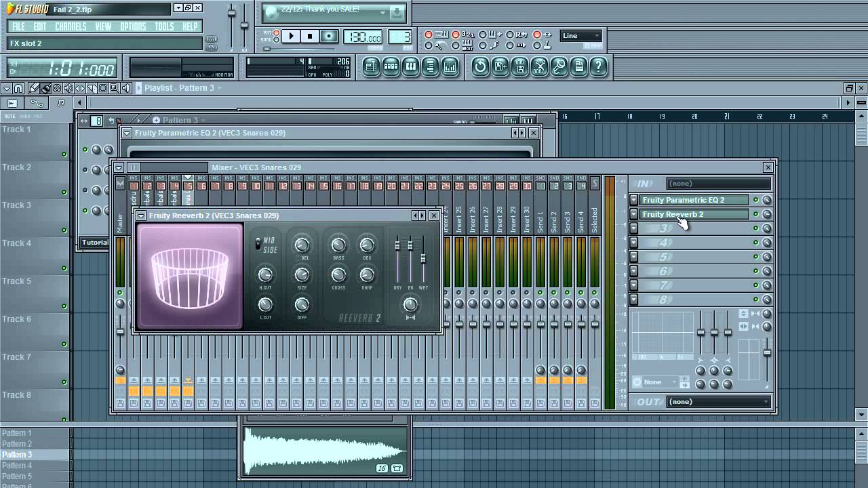Select the Zoom magnifier tool in Playlist
The image size is (868, 488).
click(x=115, y=88)
